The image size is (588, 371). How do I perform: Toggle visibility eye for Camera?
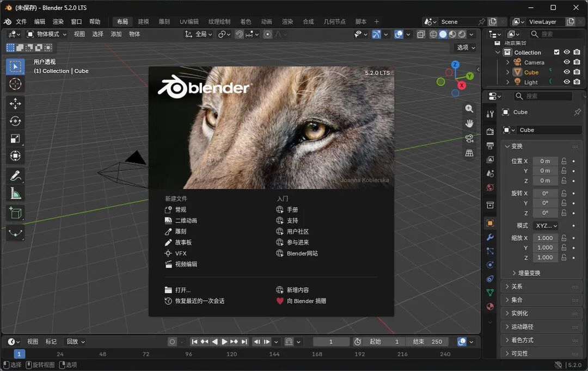pos(567,62)
